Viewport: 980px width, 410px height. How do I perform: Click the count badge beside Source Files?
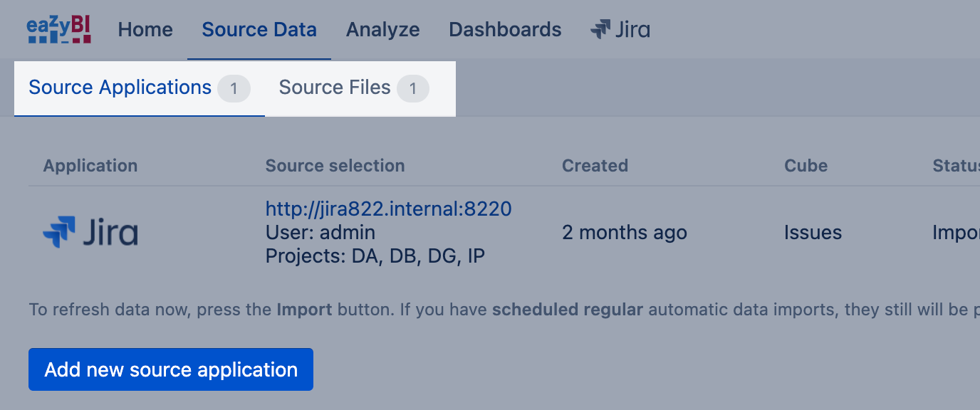click(413, 89)
